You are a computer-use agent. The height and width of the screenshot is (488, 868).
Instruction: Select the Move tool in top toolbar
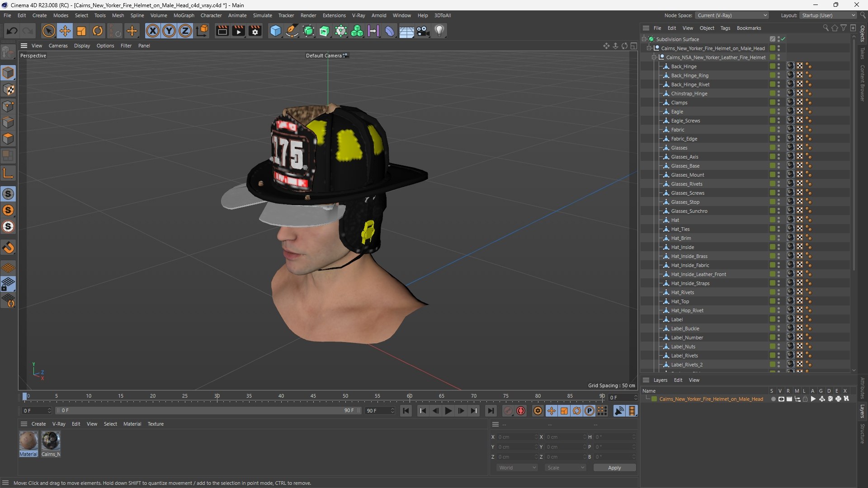[x=65, y=31]
